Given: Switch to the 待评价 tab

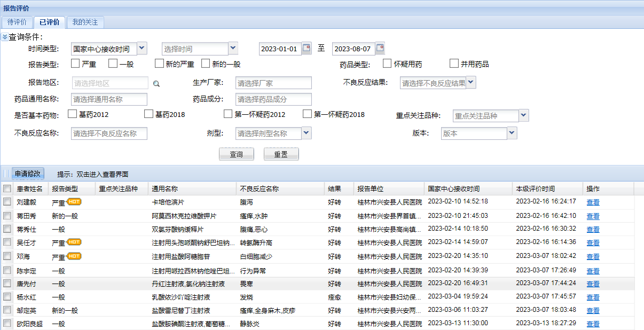Looking at the screenshot, I should point(17,22).
